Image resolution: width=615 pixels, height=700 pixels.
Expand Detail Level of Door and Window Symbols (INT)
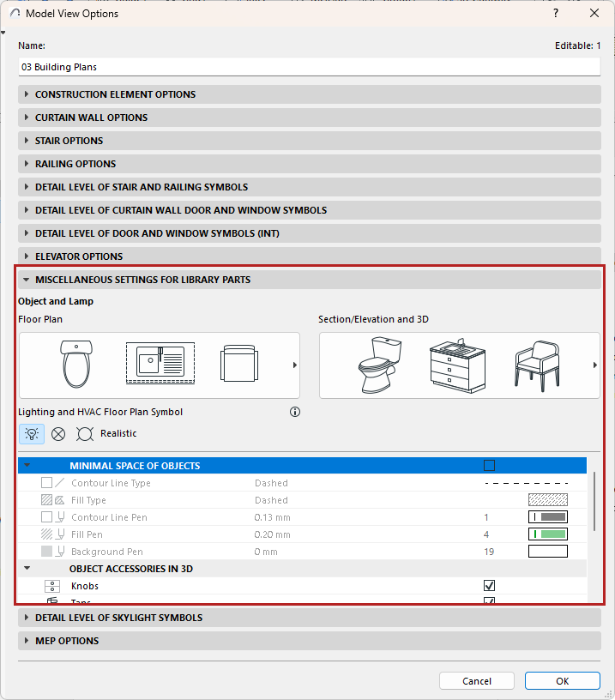(310, 233)
